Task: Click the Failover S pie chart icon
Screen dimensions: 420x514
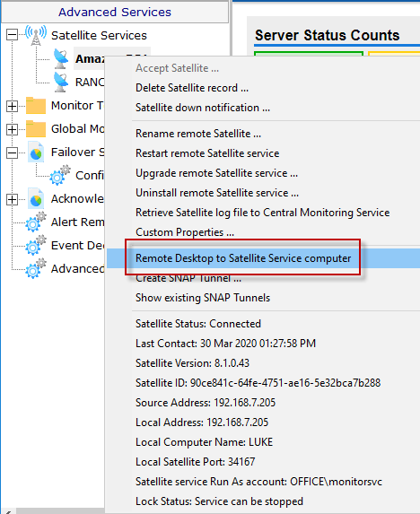Action: click(36, 152)
